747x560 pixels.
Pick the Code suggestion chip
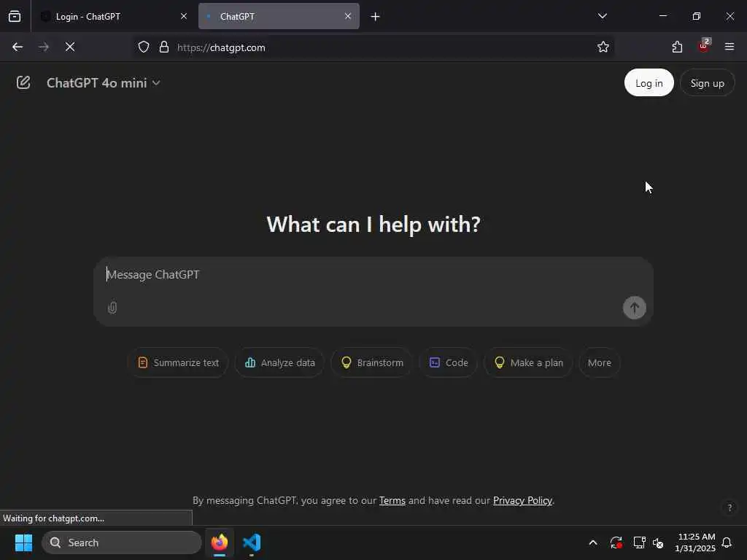pyautogui.click(x=449, y=363)
